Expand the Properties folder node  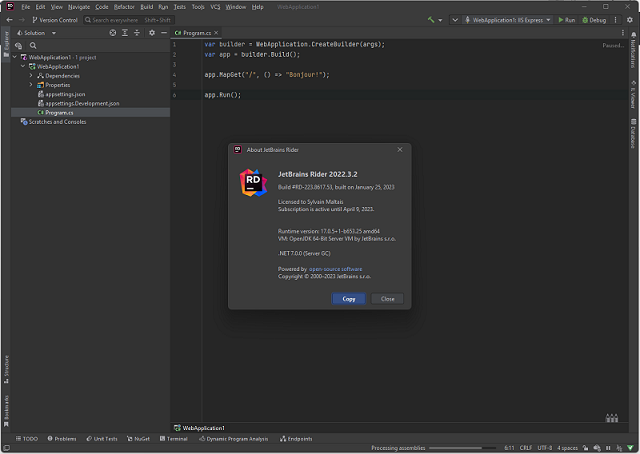tap(30, 85)
